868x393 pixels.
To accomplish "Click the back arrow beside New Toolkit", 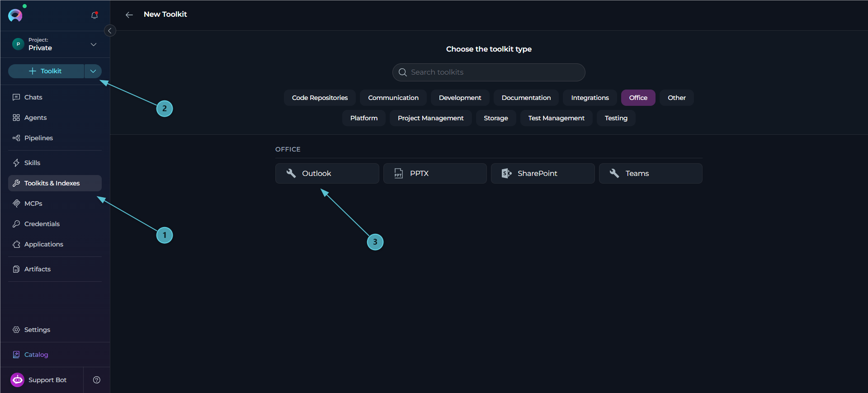I will point(129,15).
